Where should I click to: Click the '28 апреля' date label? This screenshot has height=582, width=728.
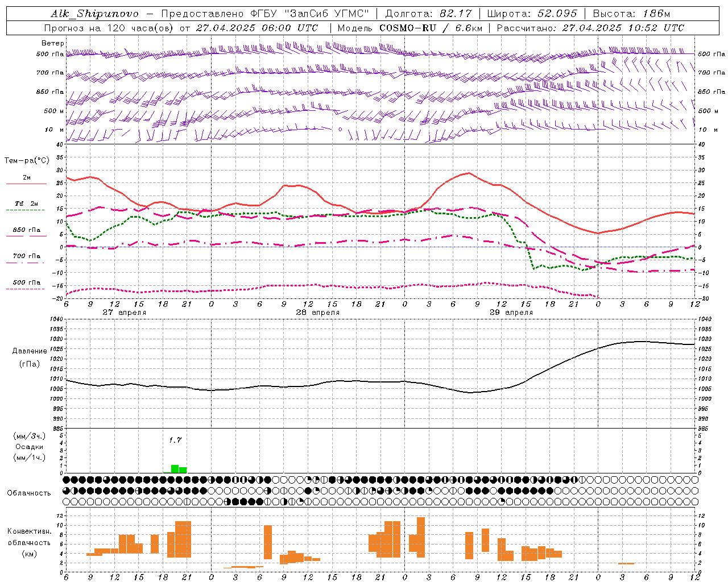pos(317,313)
